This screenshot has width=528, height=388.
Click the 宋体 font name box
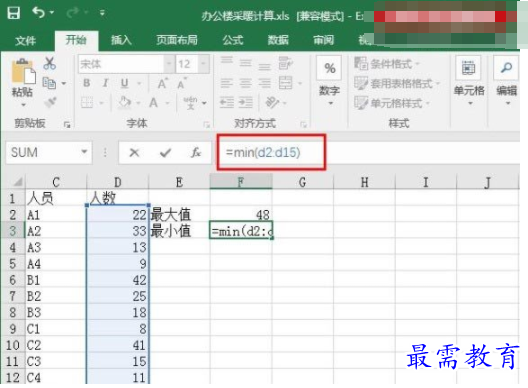(x=121, y=64)
